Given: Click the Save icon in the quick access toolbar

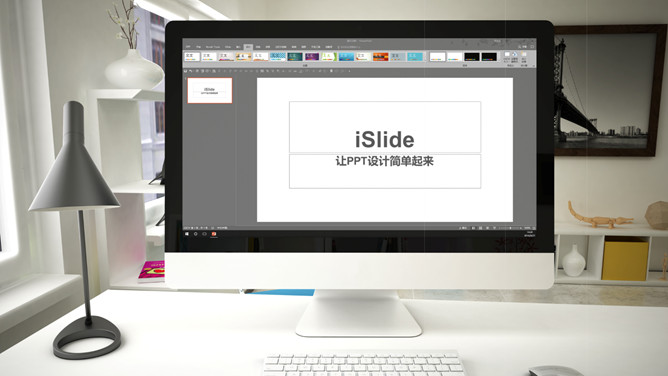Looking at the screenshot, I should (185, 71).
